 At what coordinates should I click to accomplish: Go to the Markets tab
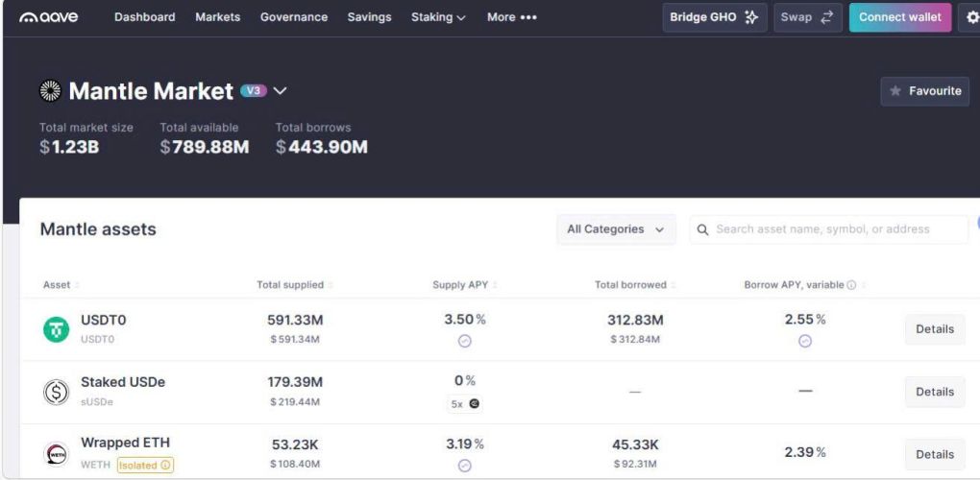tap(217, 17)
